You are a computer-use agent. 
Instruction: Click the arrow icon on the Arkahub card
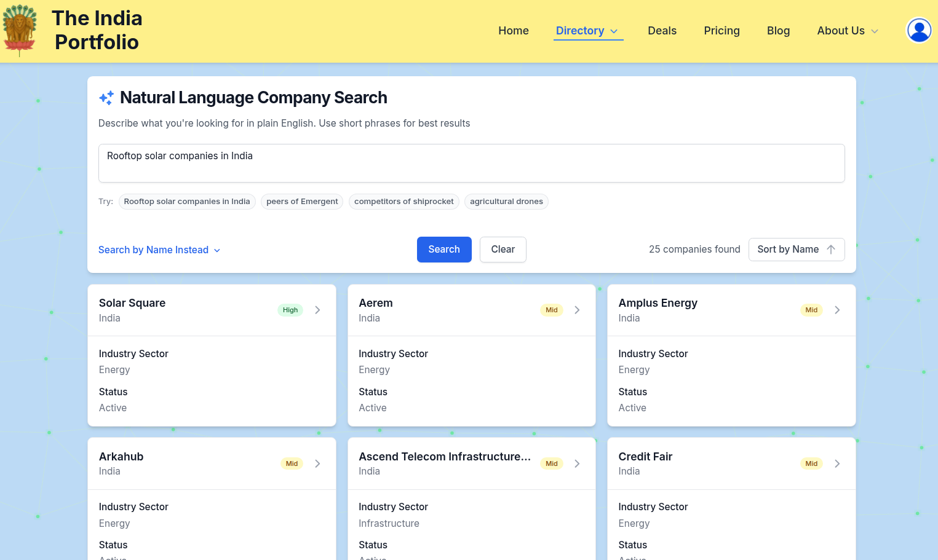[317, 463]
